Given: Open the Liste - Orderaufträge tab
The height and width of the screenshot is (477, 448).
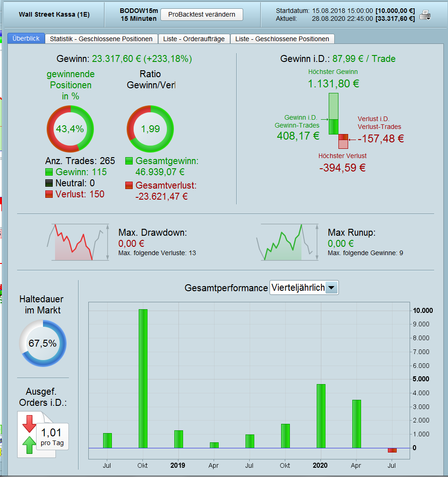Looking at the screenshot, I should click(x=194, y=39).
